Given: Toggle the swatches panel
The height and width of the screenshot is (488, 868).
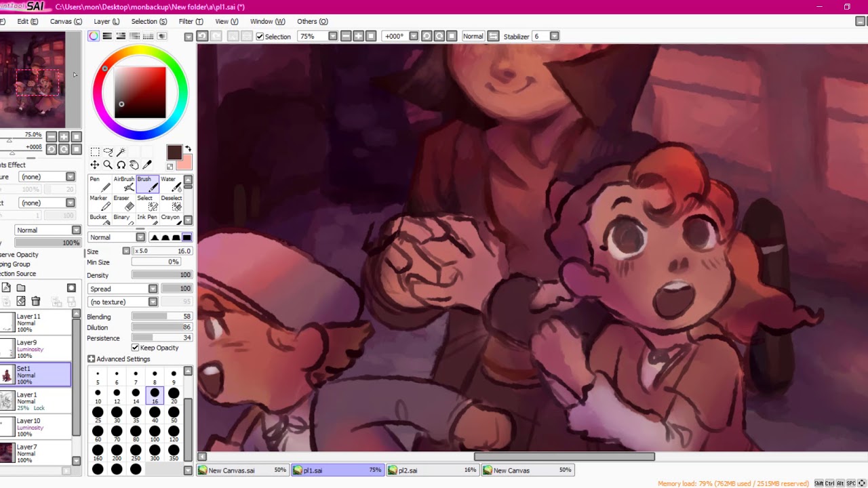Looking at the screenshot, I should [x=148, y=36].
